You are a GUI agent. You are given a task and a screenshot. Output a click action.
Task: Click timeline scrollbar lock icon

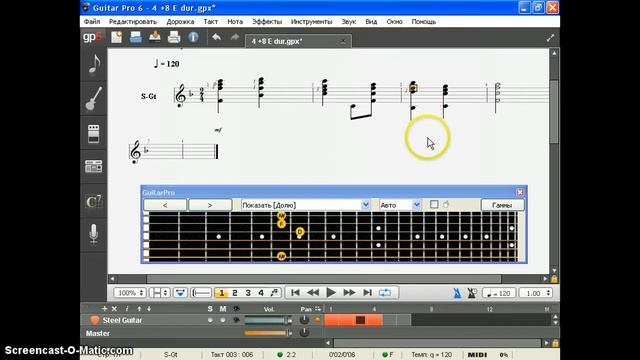(555, 343)
